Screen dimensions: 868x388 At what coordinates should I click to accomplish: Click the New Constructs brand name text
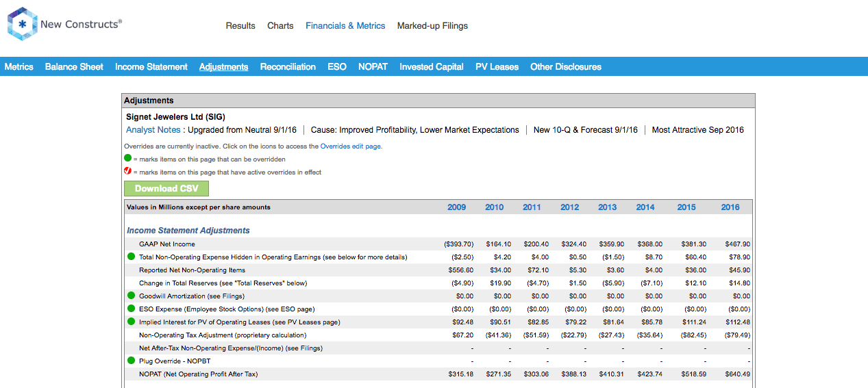click(81, 25)
